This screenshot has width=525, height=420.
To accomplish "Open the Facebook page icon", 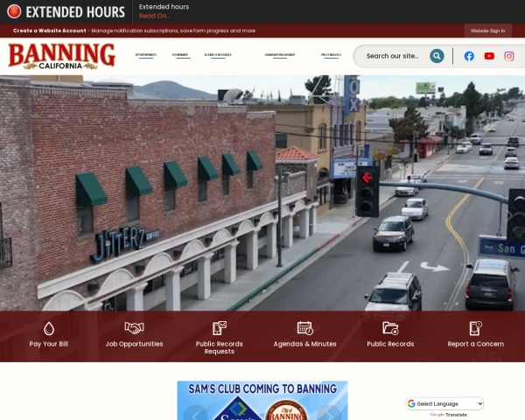I will tap(469, 56).
